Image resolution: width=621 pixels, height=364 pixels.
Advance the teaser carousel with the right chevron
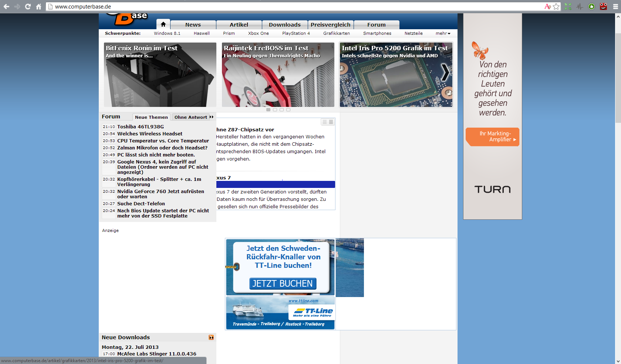point(445,73)
